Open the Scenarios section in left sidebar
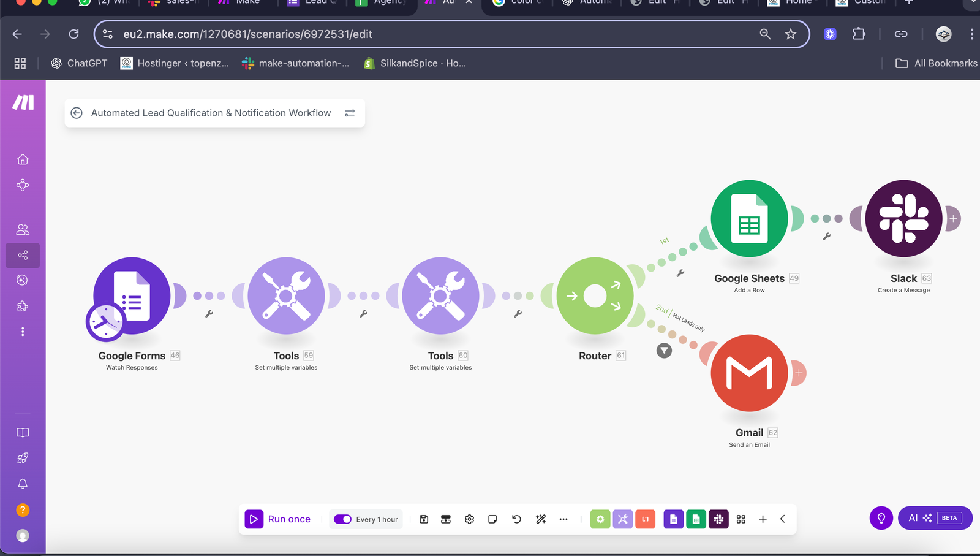Image resolution: width=980 pixels, height=556 pixels. (x=23, y=255)
